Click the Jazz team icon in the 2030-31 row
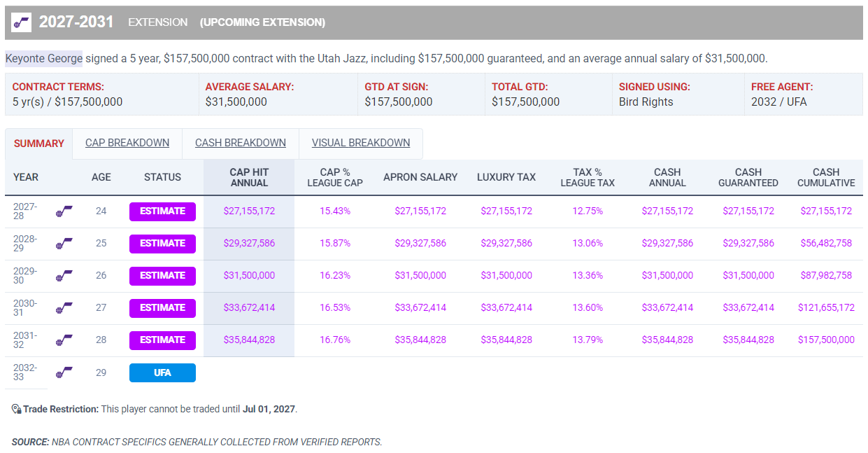The height and width of the screenshot is (453, 868). pos(64,307)
